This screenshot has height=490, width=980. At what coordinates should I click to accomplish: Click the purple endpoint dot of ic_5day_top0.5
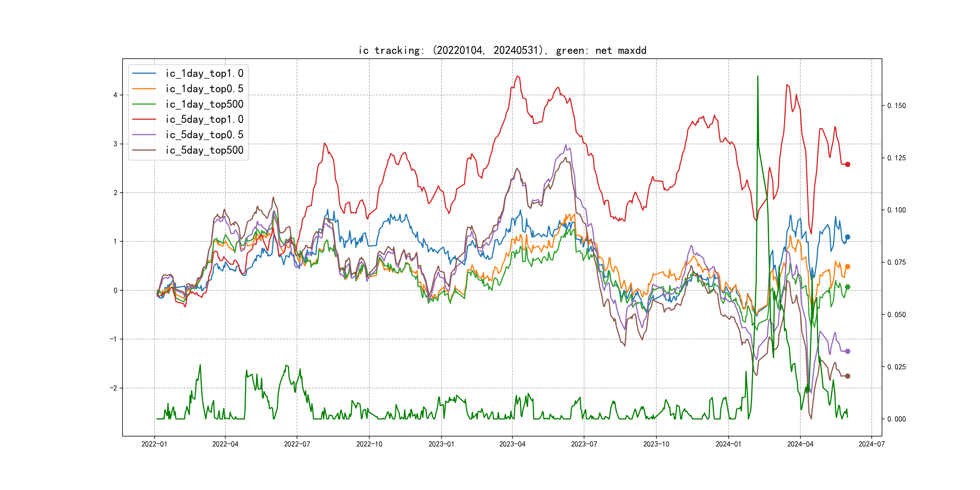(x=847, y=351)
